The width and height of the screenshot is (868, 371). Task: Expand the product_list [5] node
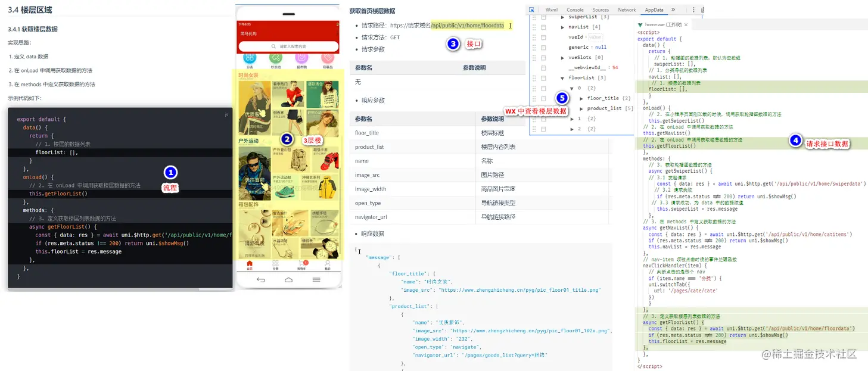(581, 108)
